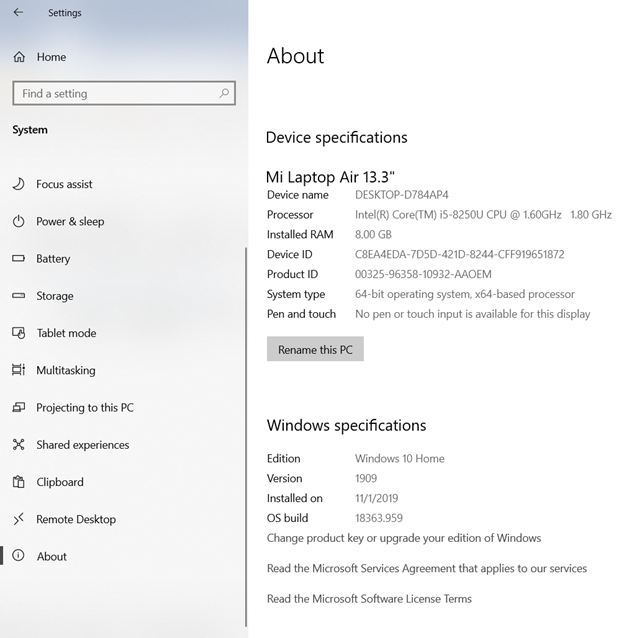624x638 pixels.
Task: Open Home settings page
Action: (51, 57)
